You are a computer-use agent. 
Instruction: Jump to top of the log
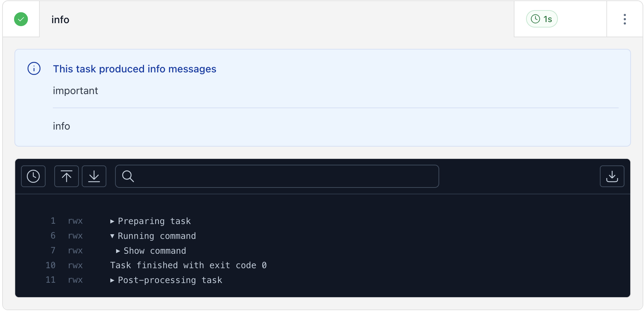point(66,176)
